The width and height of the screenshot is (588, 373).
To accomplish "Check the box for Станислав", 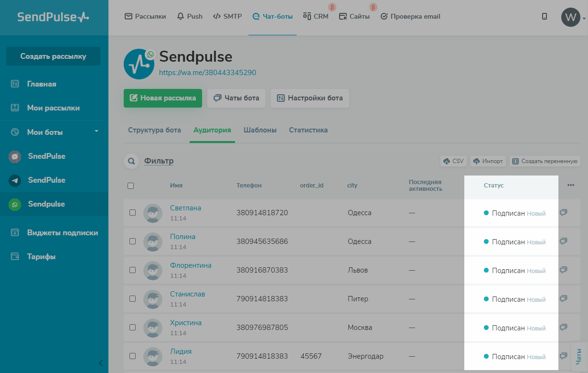I will pyautogui.click(x=133, y=299).
